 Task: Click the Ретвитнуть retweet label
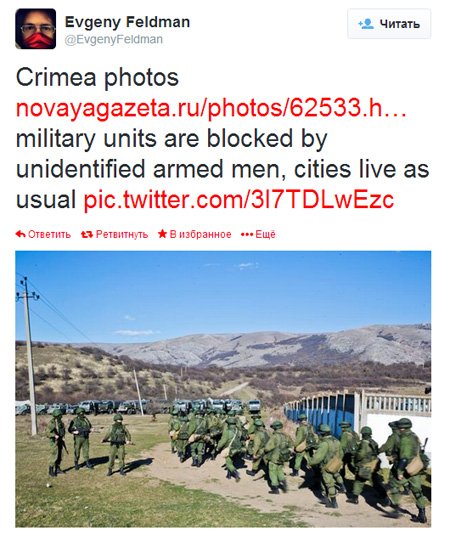coord(122,234)
